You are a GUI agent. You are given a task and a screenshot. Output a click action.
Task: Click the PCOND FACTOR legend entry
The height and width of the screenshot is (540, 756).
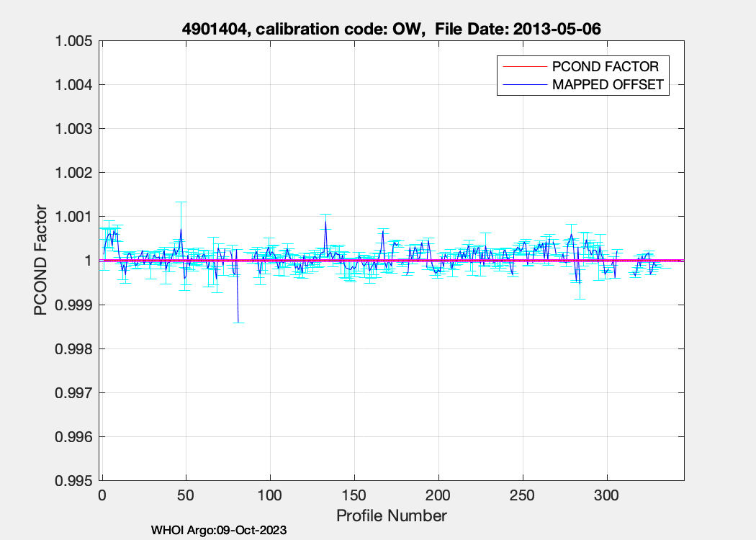click(605, 66)
